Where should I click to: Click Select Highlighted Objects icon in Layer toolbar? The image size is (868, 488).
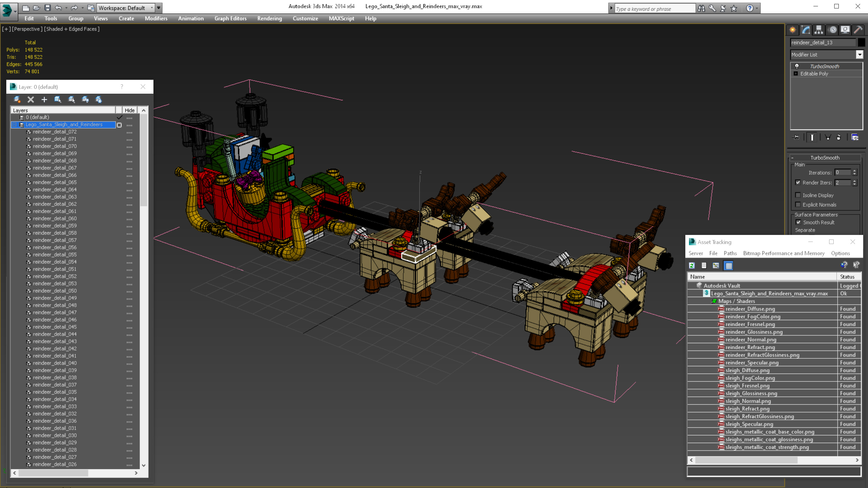[x=58, y=99]
